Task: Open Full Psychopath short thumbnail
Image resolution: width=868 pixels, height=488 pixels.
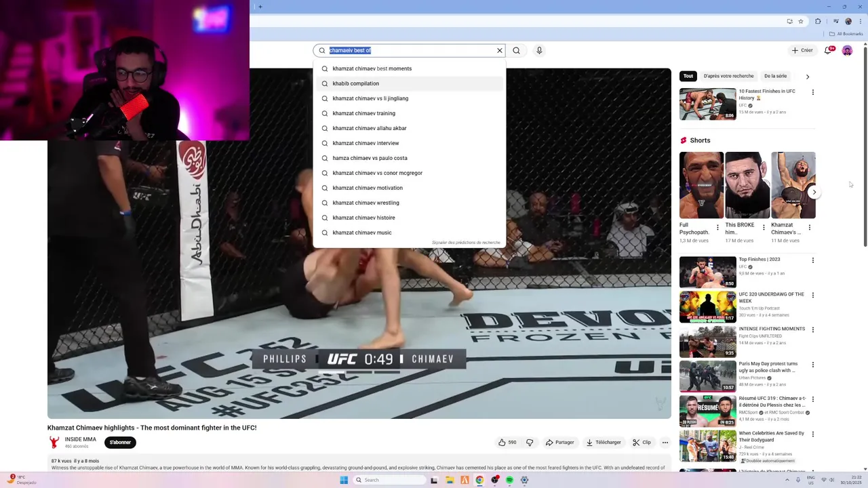Action: [701, 185]
